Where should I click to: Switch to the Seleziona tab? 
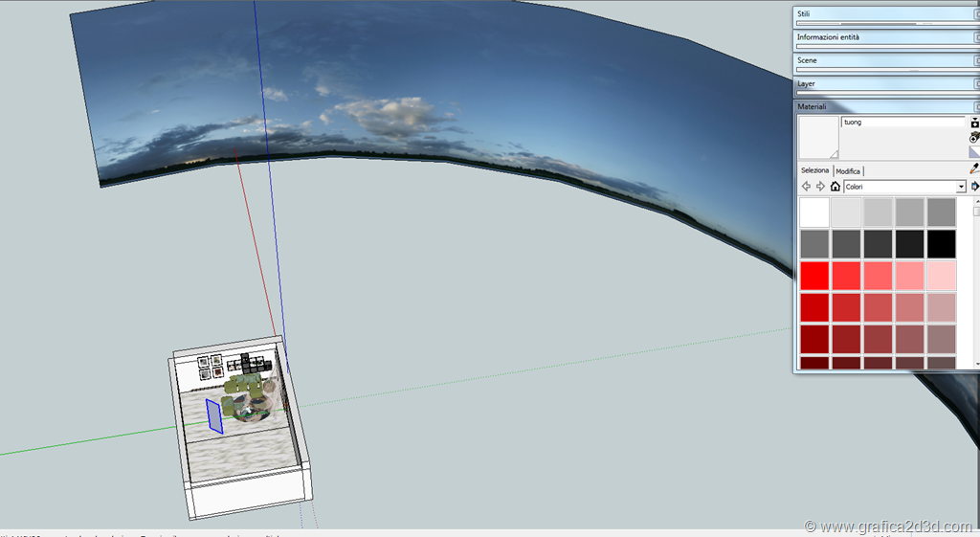click(x=814, y=170)
